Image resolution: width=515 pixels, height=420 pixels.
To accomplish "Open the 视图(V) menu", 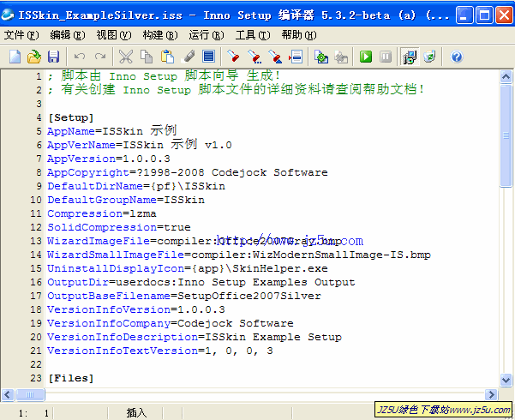I will [114, 35].
